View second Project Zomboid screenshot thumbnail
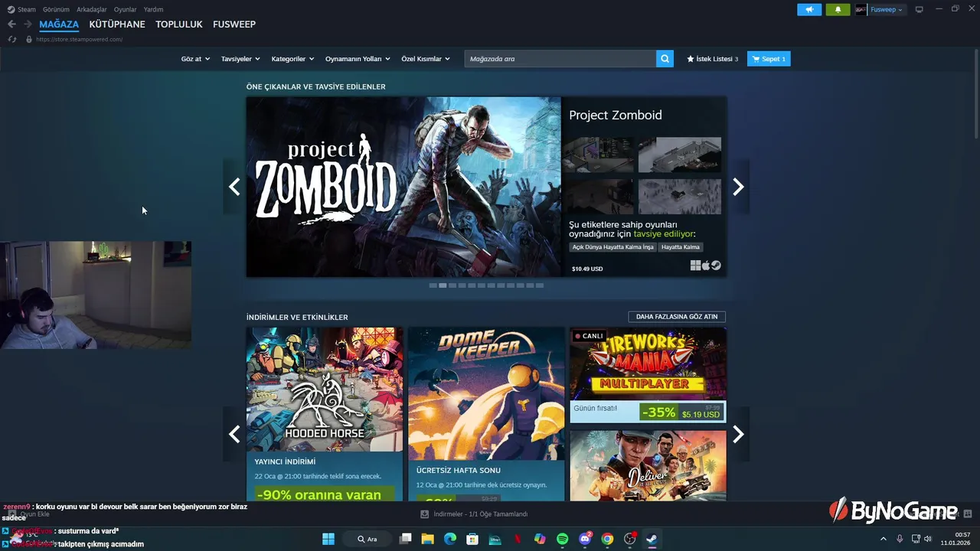 pyautogui.click(x=680, y=155)
